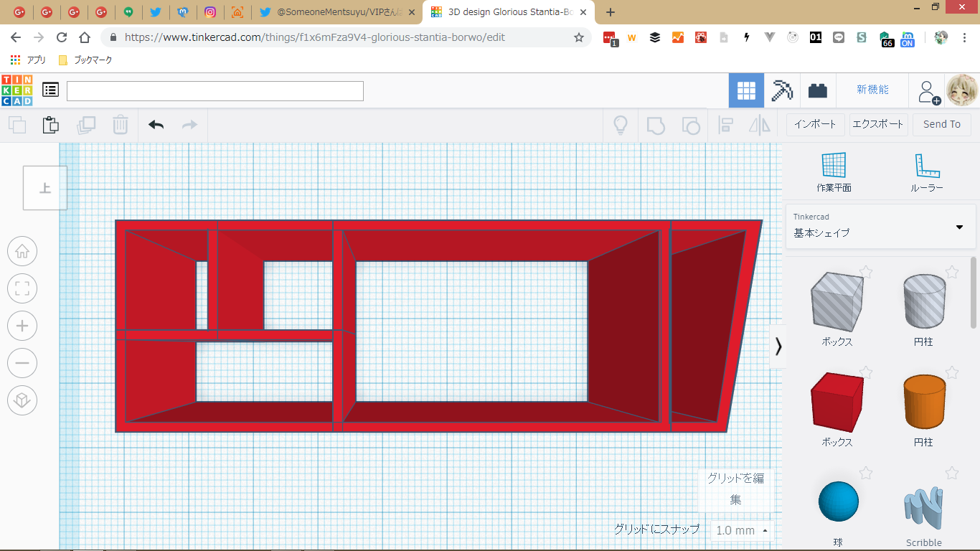
Task: Open the 基本シェイプ shape category dropdown
Action: (x=880, y=226)
